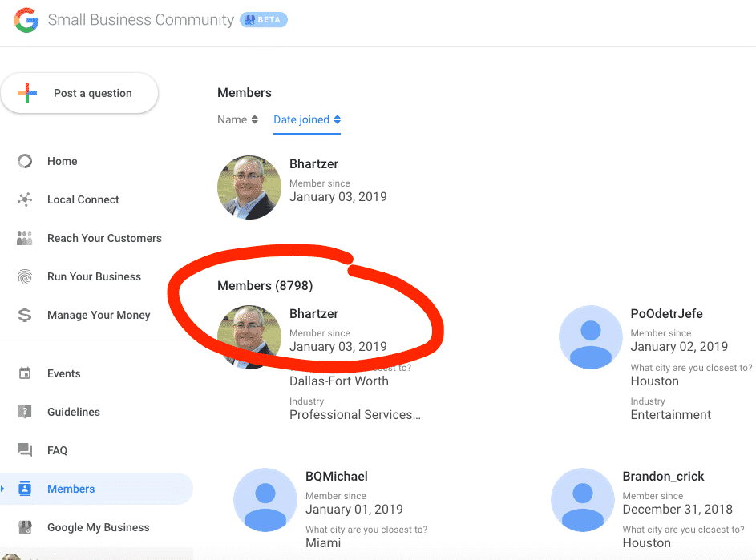756x560 pixels.
Task: Open Local Connect section
Action: [x=83, y=199]
